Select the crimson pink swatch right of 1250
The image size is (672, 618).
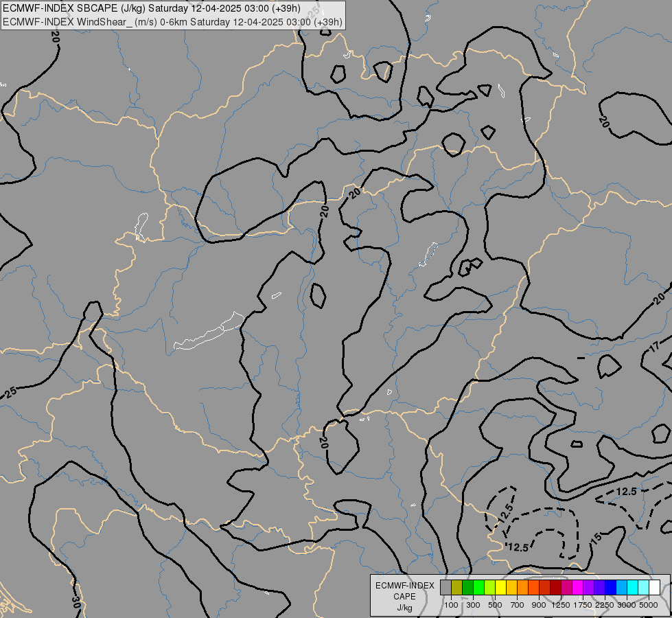[x=566, y=587]
